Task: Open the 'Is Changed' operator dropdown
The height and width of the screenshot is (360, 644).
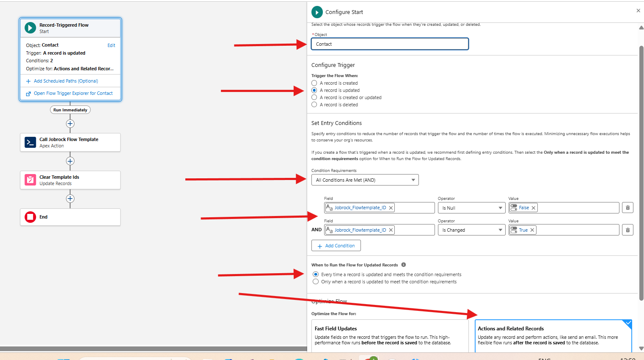Action: pos(471,230)
